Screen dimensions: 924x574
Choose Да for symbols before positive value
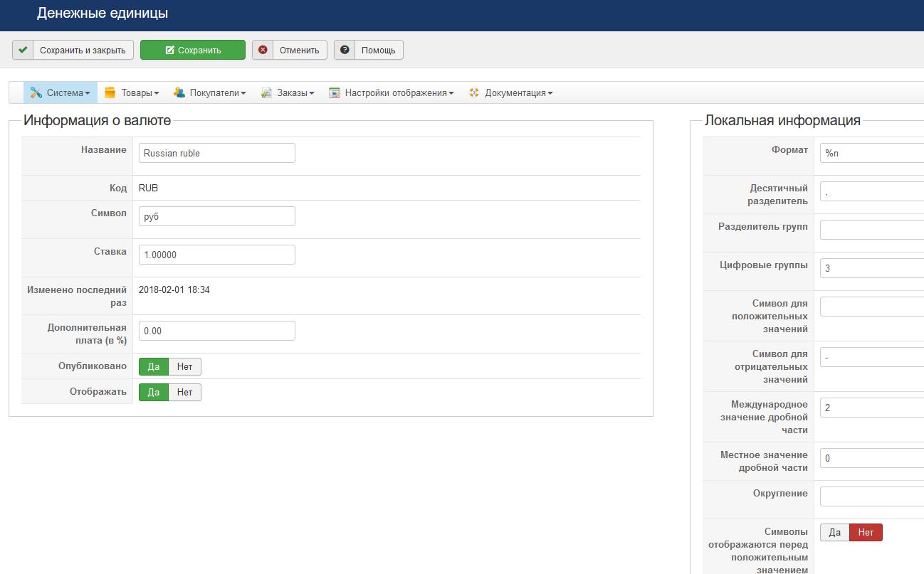[835, 532]
